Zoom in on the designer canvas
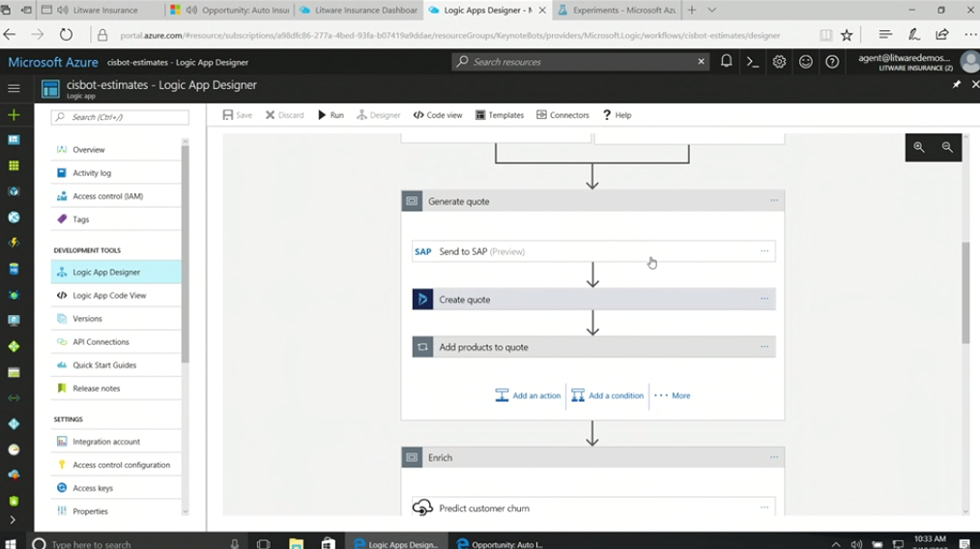Viewport: 980px width, 549px height. pyautogui.click(x=919, y=148)
